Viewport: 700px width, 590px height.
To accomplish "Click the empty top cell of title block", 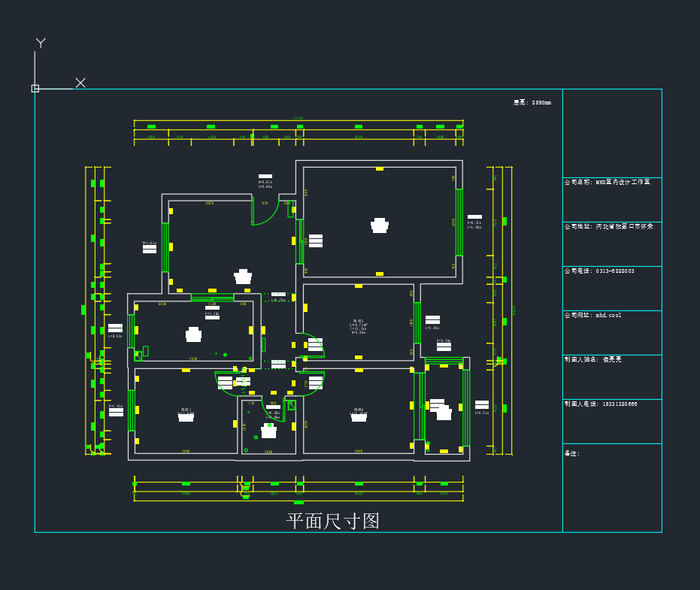I will (x=612, y=132).
